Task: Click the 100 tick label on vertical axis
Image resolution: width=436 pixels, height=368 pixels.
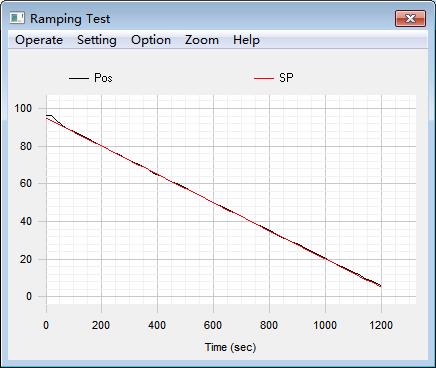Action: pos(23,108)
